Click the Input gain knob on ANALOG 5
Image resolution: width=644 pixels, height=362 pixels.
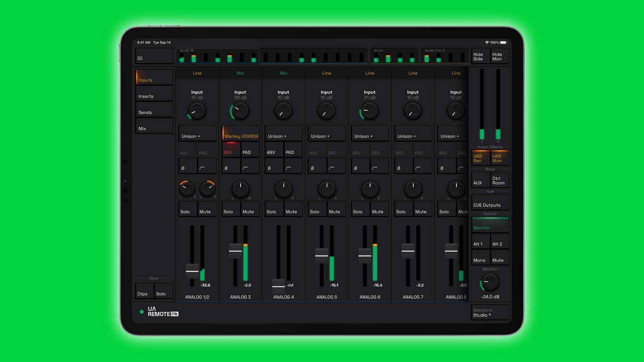click(x=326, y=110)
